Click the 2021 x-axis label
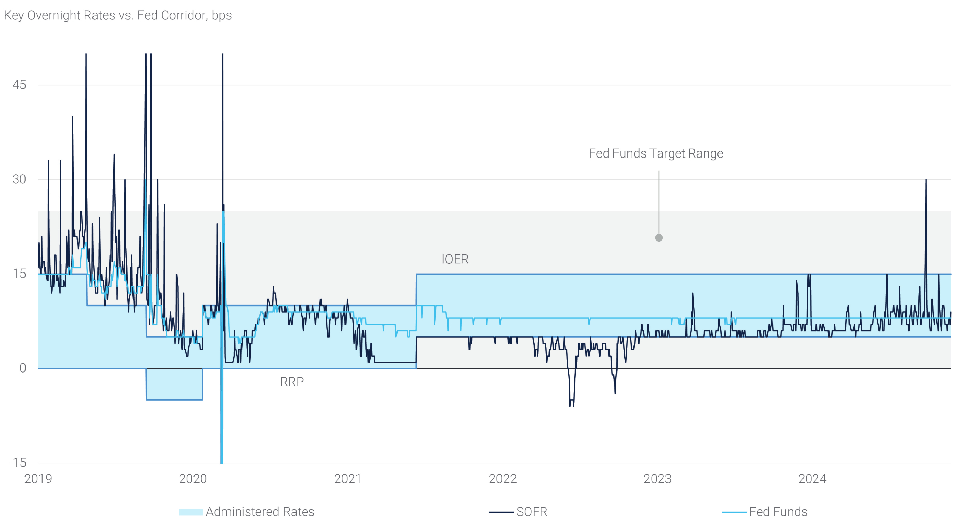 click(348, 479)
